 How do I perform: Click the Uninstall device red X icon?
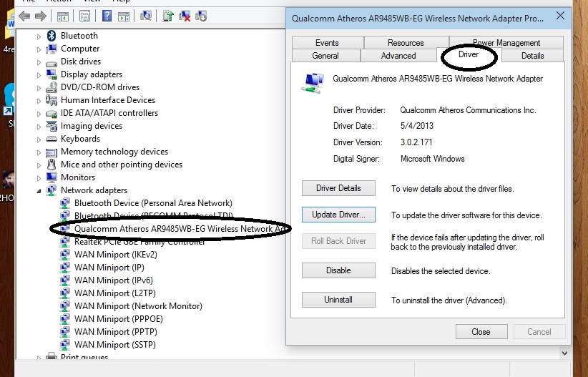point(185,16)
